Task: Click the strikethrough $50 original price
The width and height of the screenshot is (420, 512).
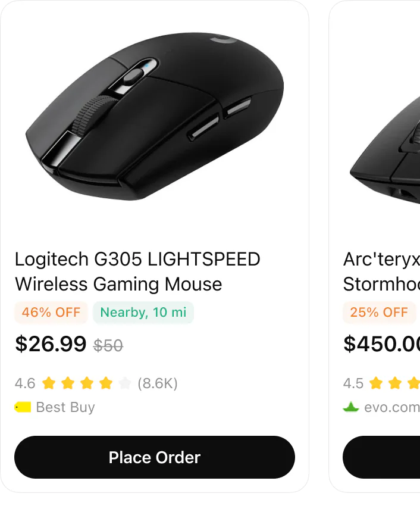Action: tap(109, 345)
